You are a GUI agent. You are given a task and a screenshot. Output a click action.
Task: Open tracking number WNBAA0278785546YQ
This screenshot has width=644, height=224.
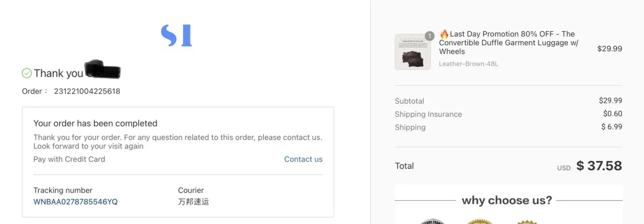(x=75, y=202)
